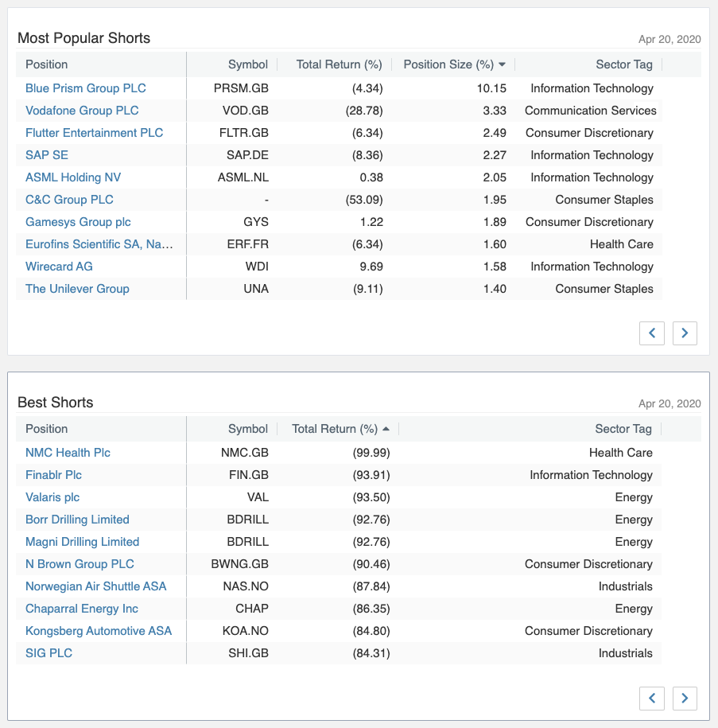Open the SAP SE position link
Image resolution: width=718 pixels, height=728 pixels.
(46, 155)
